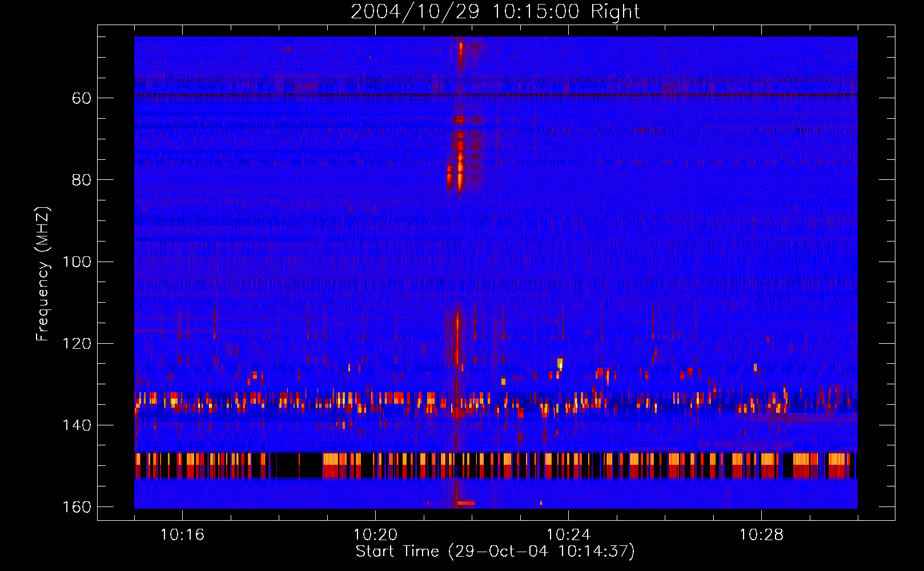
Task: Click the 10:28 time tick label
Action: [761, 534]
